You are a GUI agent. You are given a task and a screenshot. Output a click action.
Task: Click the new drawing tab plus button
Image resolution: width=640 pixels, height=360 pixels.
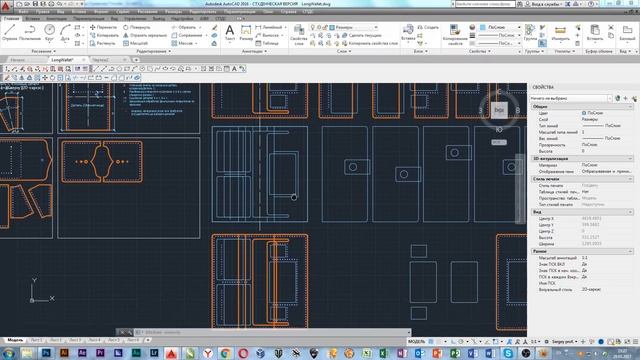(x=136, y=60)
